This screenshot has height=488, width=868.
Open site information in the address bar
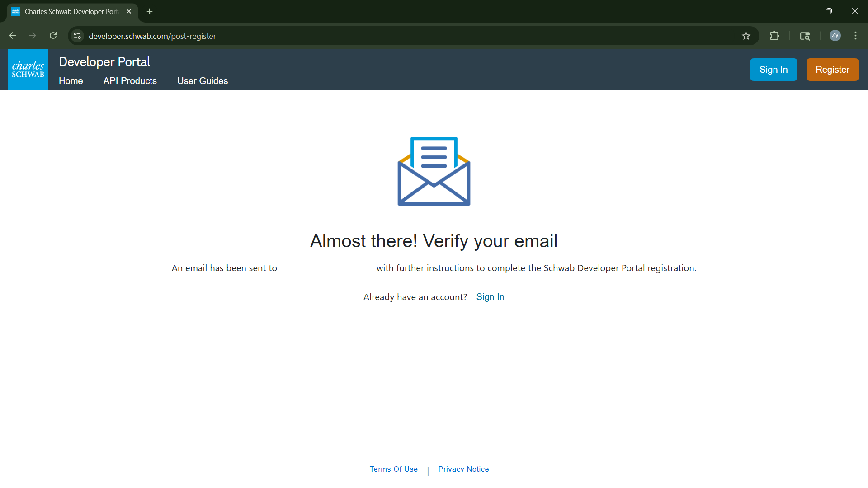coord(77,36)
